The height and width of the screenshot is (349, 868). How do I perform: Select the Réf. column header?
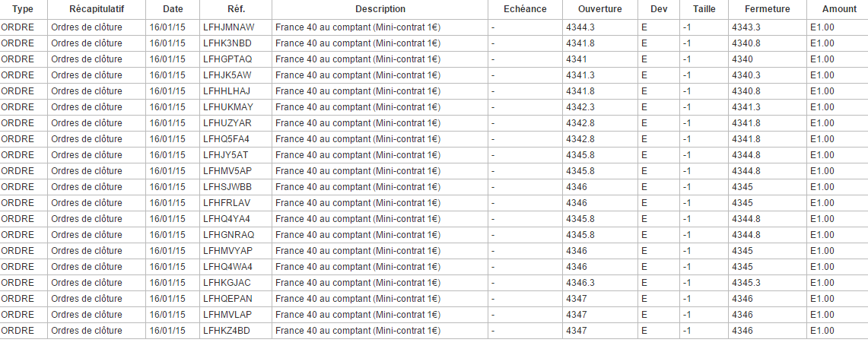click(x=236, y=9)
